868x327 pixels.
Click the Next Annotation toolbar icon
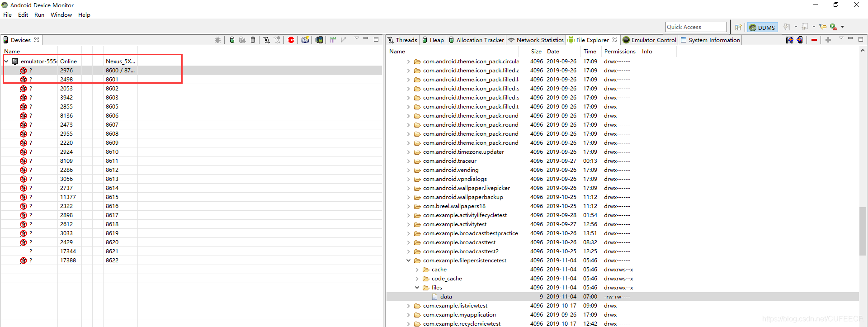click(787, 27)
